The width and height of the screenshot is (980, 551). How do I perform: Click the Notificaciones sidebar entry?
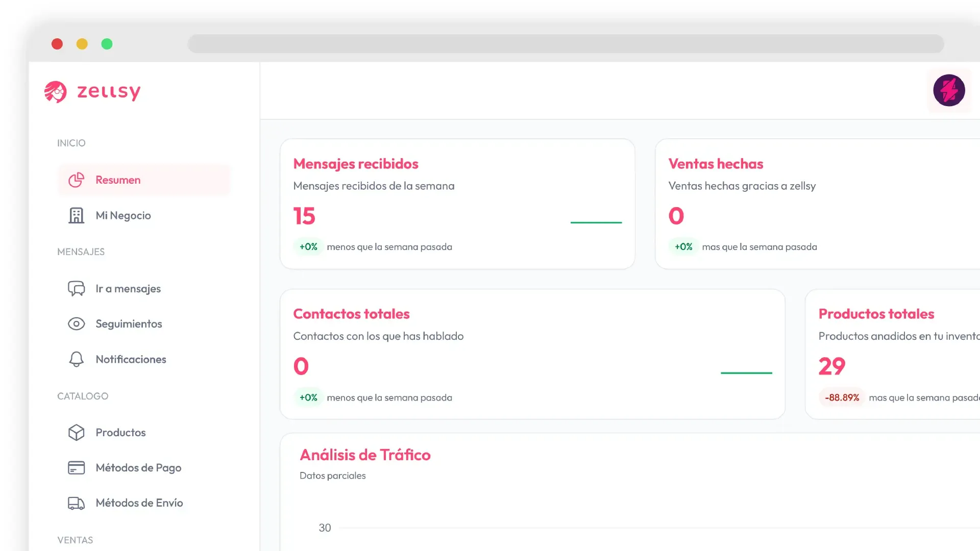pos(131,359)
